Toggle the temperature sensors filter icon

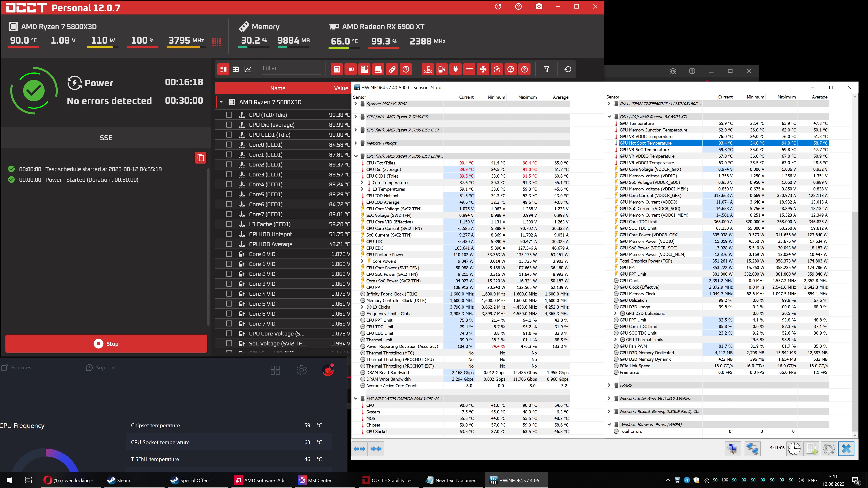tap(428, 69)
